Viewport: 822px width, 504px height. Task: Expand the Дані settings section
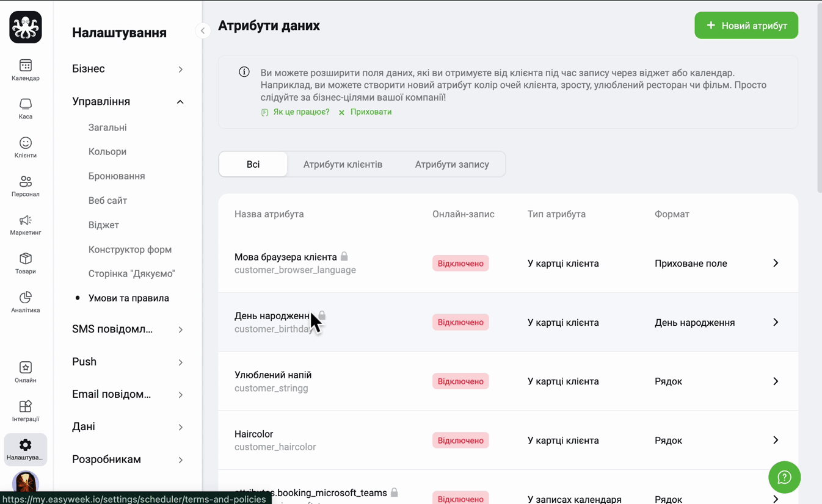point(128,427)
